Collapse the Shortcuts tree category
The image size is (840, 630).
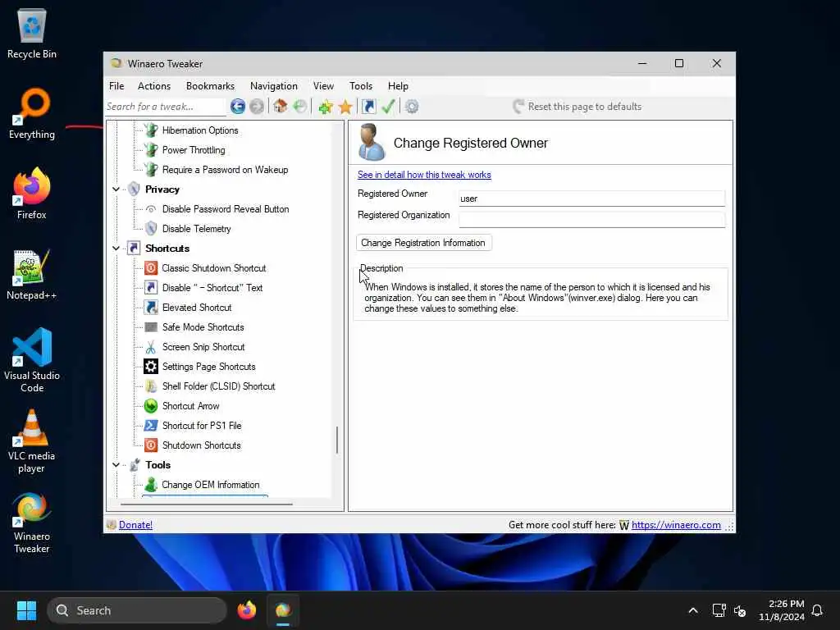click(x=116, y=248)
